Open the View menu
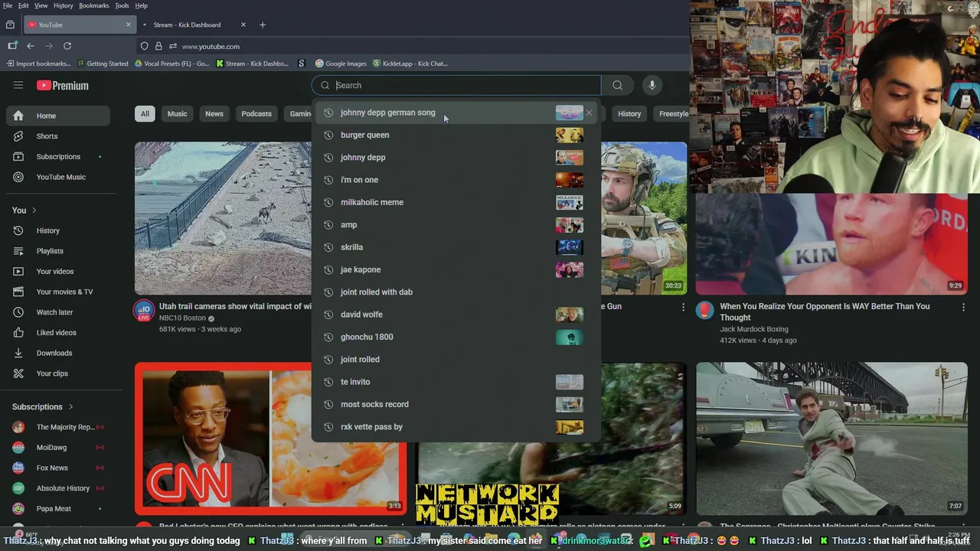The height and width of the screenshot is (551, 980). [41, 5]
